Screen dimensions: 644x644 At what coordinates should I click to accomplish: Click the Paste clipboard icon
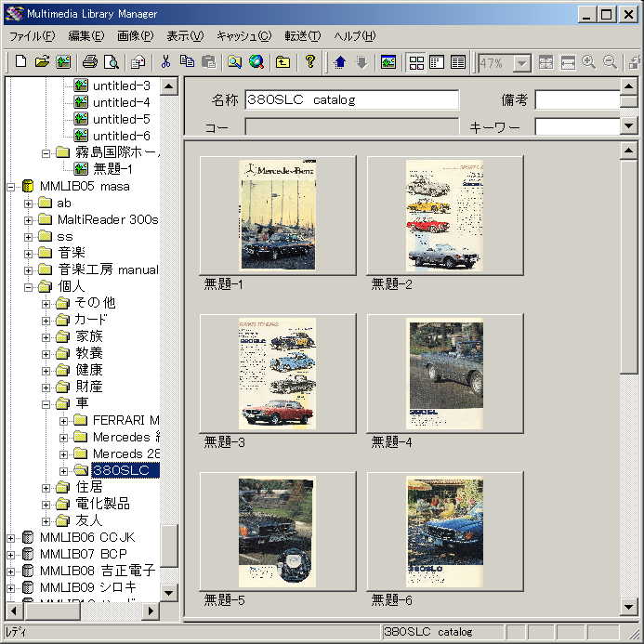209,62
